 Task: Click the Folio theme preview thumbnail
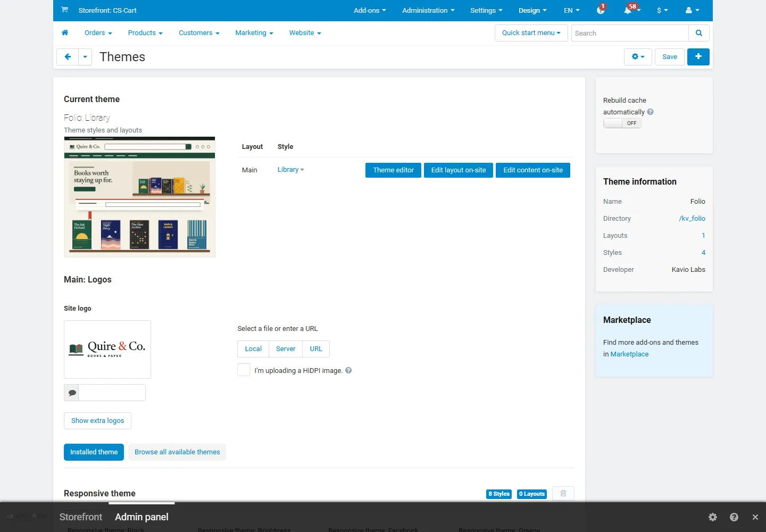coord(139,197)
